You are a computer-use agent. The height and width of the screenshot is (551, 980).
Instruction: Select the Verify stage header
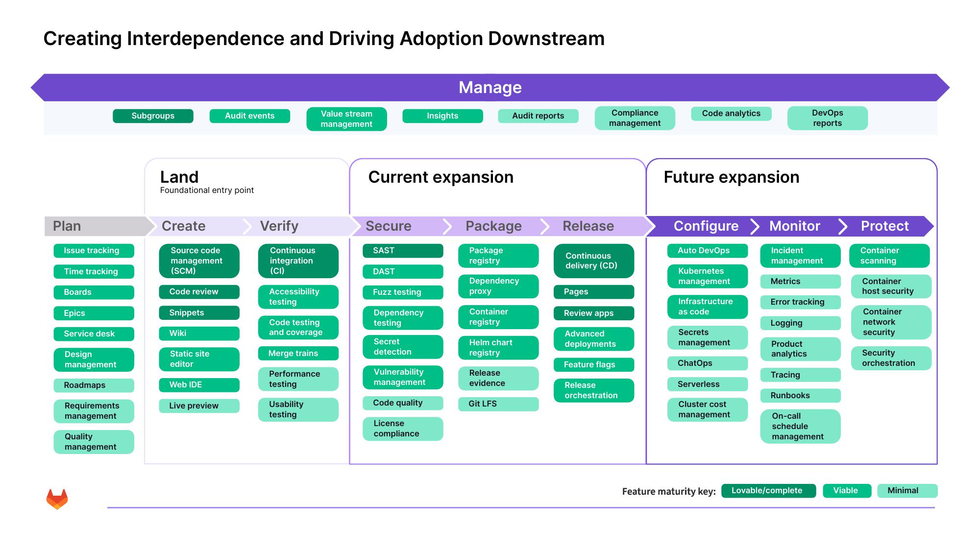click(301, 226)
